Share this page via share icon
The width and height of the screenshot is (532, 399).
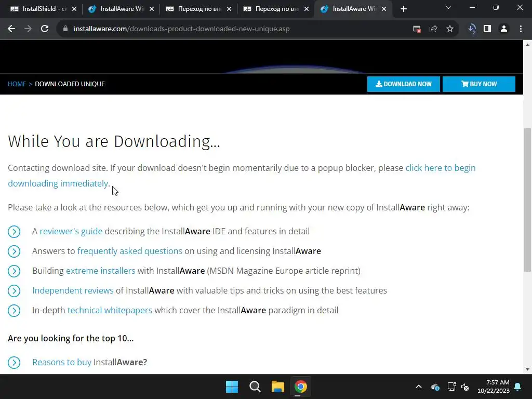click(433, 29)
